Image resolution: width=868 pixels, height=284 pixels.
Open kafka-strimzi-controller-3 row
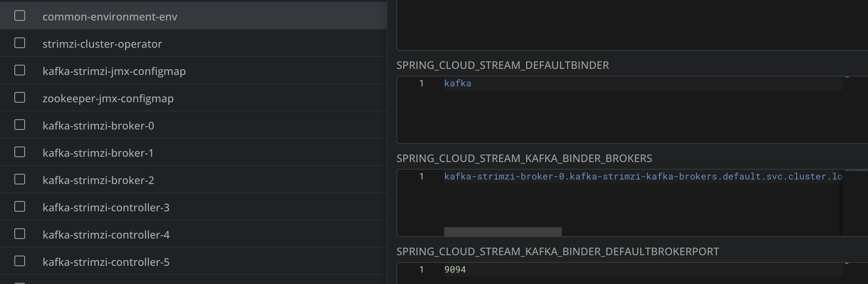tap(193, 207)
